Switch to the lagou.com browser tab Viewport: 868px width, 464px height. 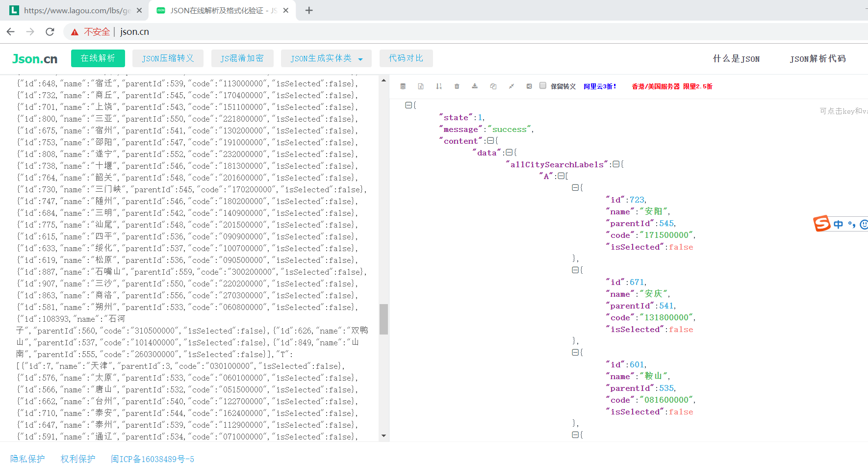tap(74, 10)
